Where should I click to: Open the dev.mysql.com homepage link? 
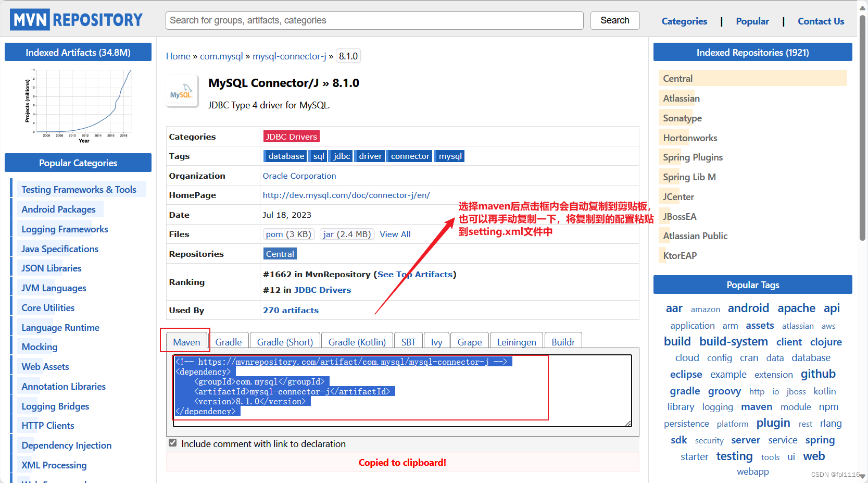(x=346, y=195)
